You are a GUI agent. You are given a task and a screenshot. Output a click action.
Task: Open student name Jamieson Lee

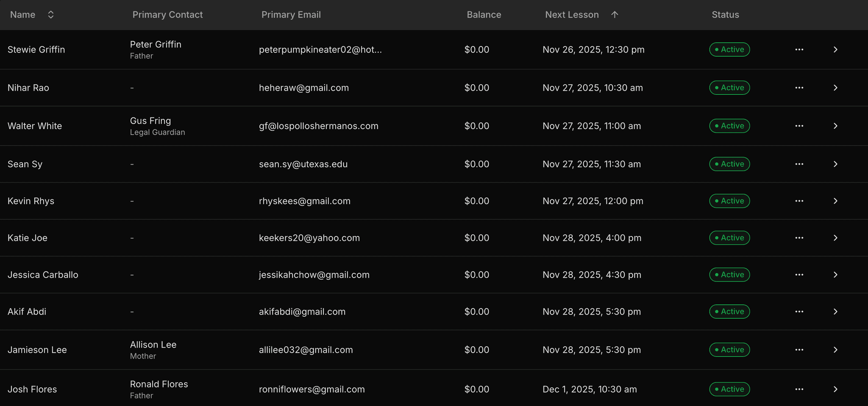[x=37, y=350]
